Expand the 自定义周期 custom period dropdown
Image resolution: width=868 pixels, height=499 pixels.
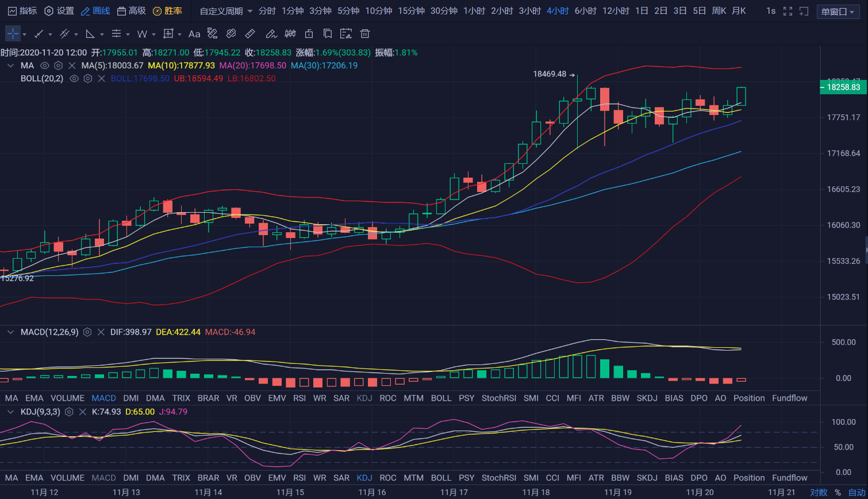pyautogui.click(x=226, y=11)
